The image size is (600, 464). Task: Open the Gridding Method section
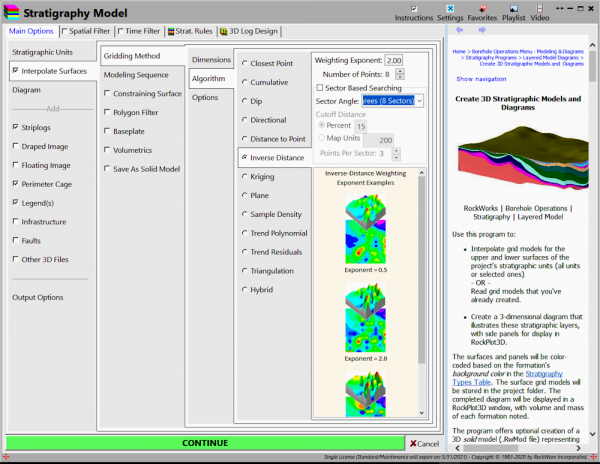[132, 56]
